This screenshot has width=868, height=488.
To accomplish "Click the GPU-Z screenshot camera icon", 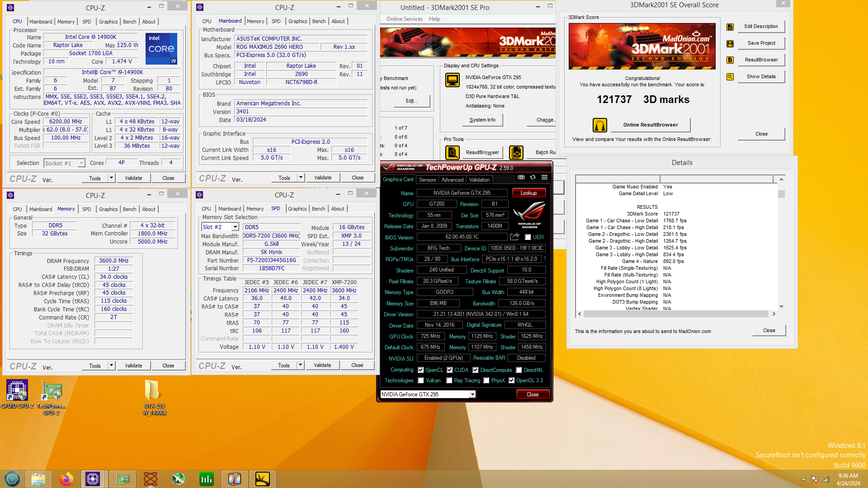I will (521, 178).
